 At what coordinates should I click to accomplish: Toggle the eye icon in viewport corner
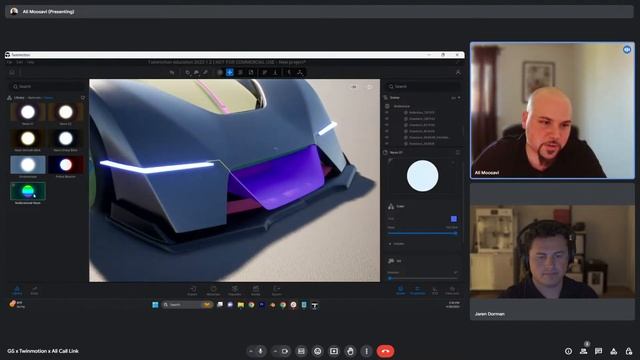(354, 87)
